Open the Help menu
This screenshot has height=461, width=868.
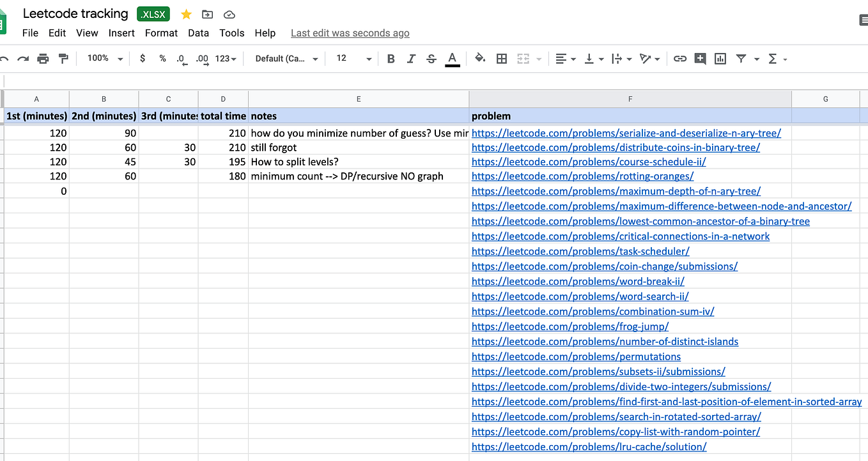pyautogui.click(x=265, y=33)
